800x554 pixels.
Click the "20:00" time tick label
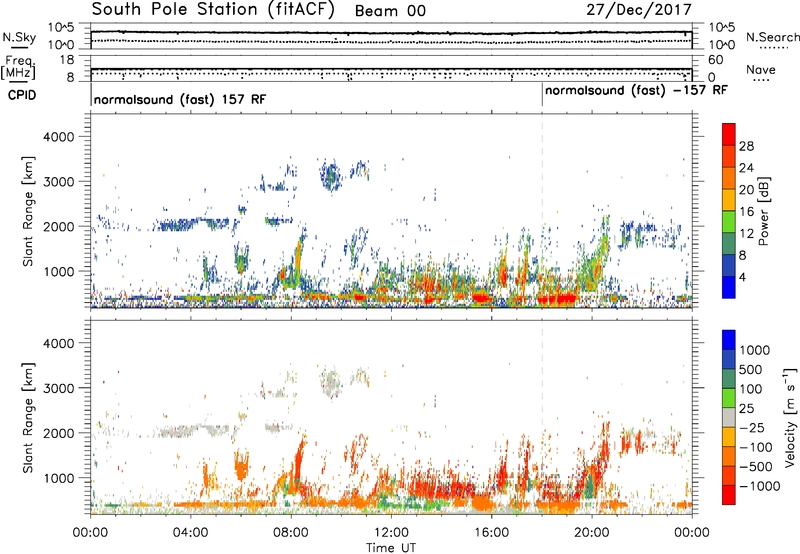[591, 533]
